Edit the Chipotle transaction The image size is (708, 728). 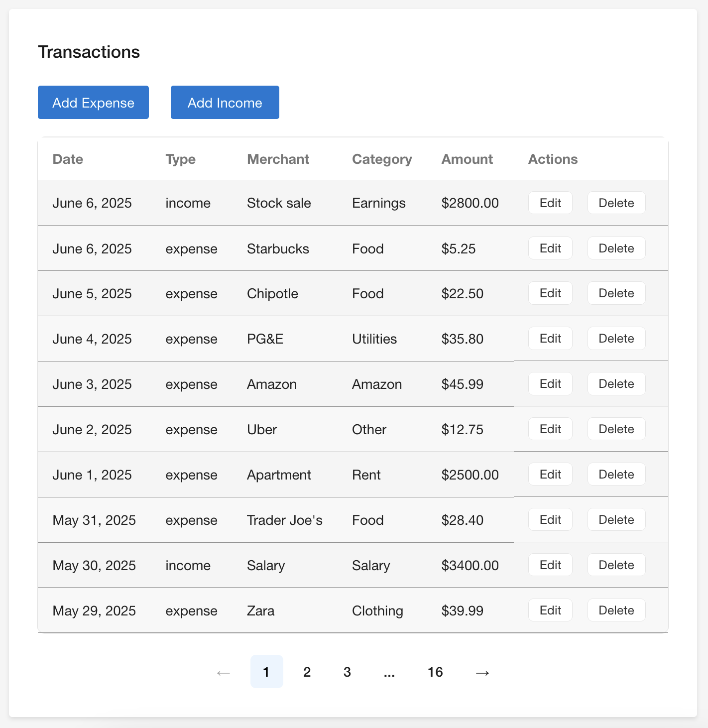[x=550, y=293]
